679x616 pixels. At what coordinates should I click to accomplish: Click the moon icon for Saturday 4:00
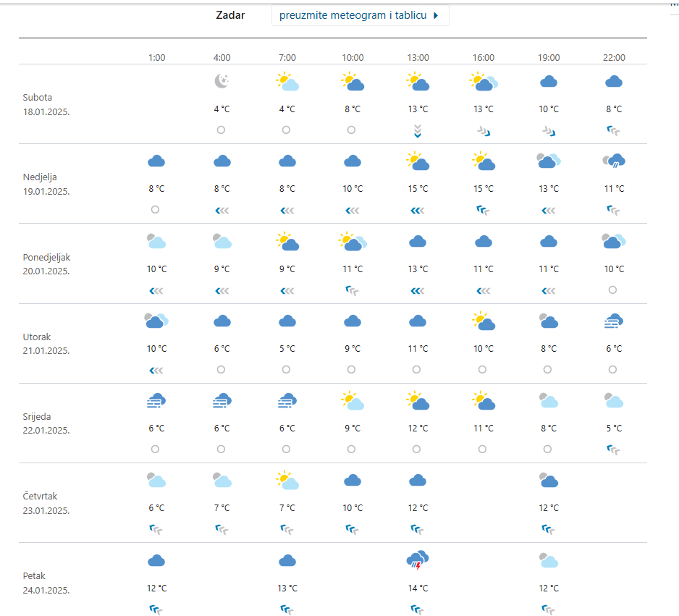pyautogui.click(x=222, y=82)
